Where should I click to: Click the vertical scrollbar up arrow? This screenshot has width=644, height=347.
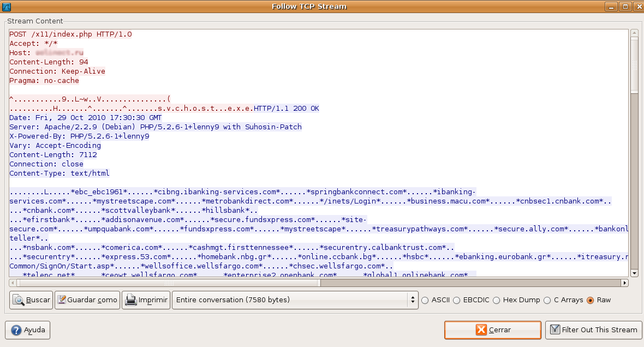634,33
